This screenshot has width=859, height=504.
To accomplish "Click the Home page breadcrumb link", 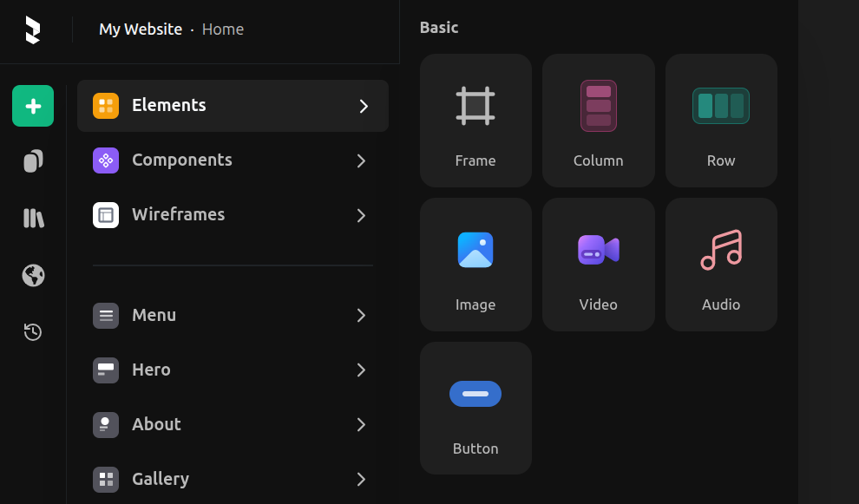I will coord(223,29).
